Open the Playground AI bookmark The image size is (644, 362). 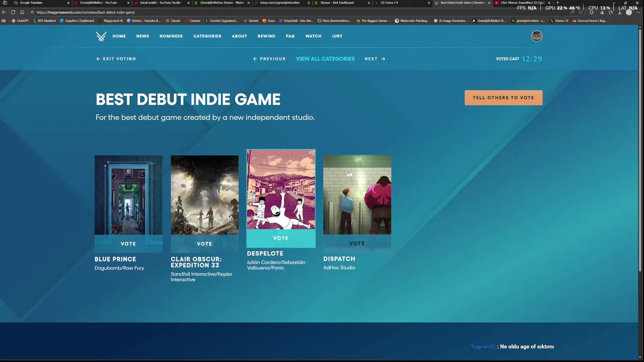[x=110, y=21]
